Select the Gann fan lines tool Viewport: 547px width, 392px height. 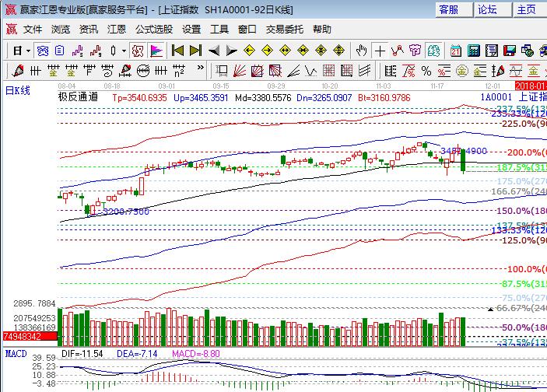240,71
